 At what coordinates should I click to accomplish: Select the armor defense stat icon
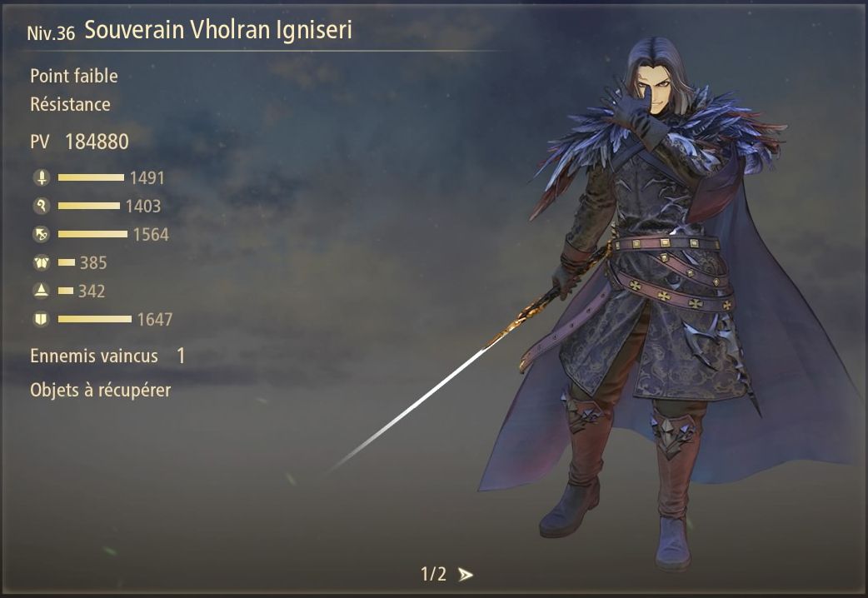pyautogui.click(x=42, y=262)
